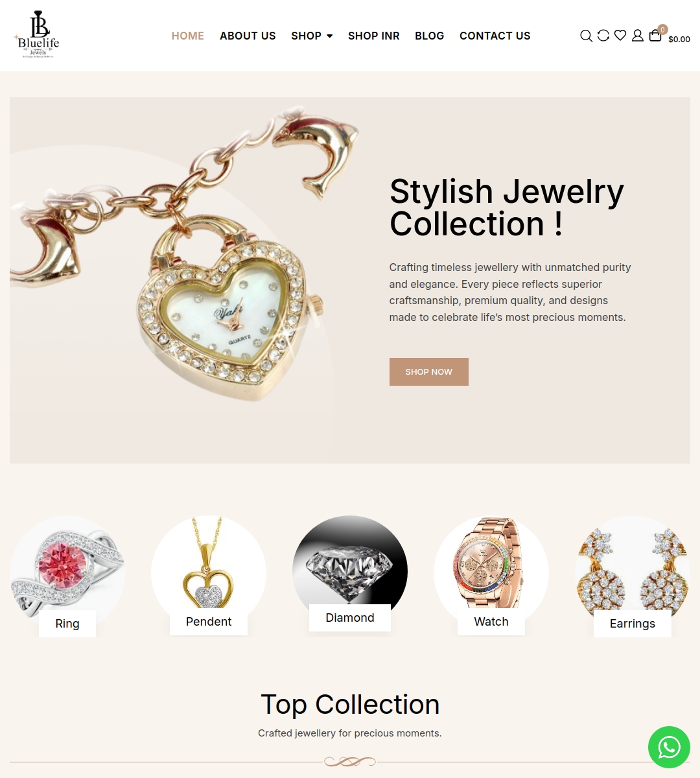Click the Bluelife Jewels logo

tap(37, 35)
